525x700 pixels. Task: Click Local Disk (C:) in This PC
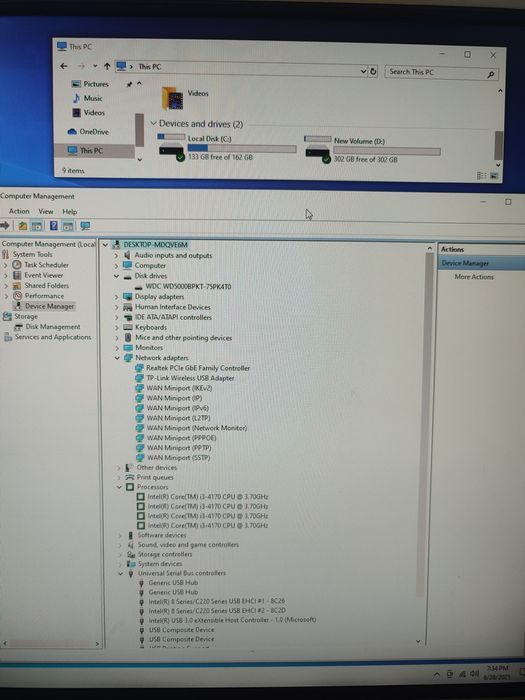[x=227, y=147]
